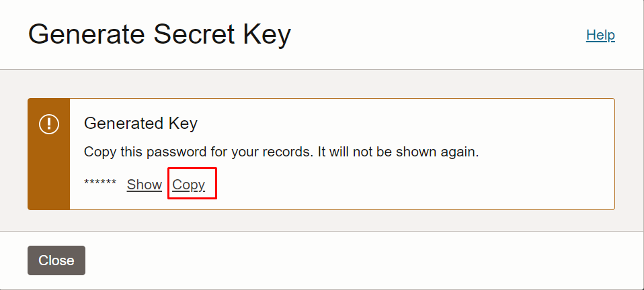Show the hidden generated key

point(144,185)
